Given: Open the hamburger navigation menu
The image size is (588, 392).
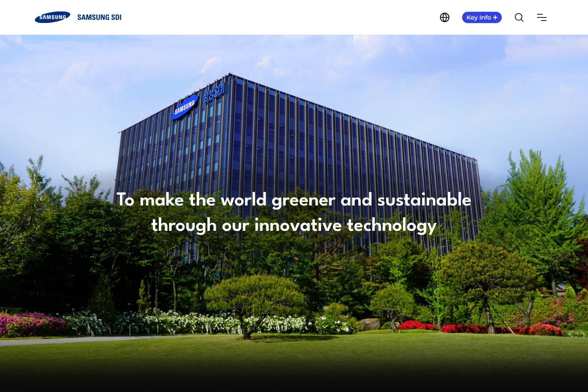Looking at the screenshot, I should tap(542, 17).
